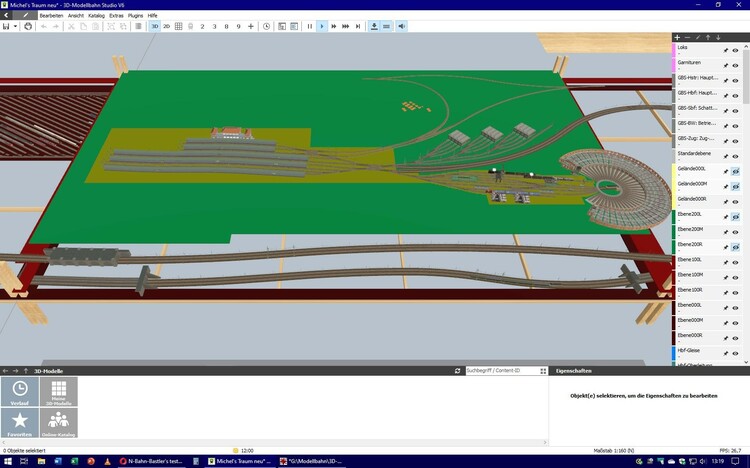Open the Hilfe menu
The width and height of the screenshot is (750, 468).
point(152,16)
